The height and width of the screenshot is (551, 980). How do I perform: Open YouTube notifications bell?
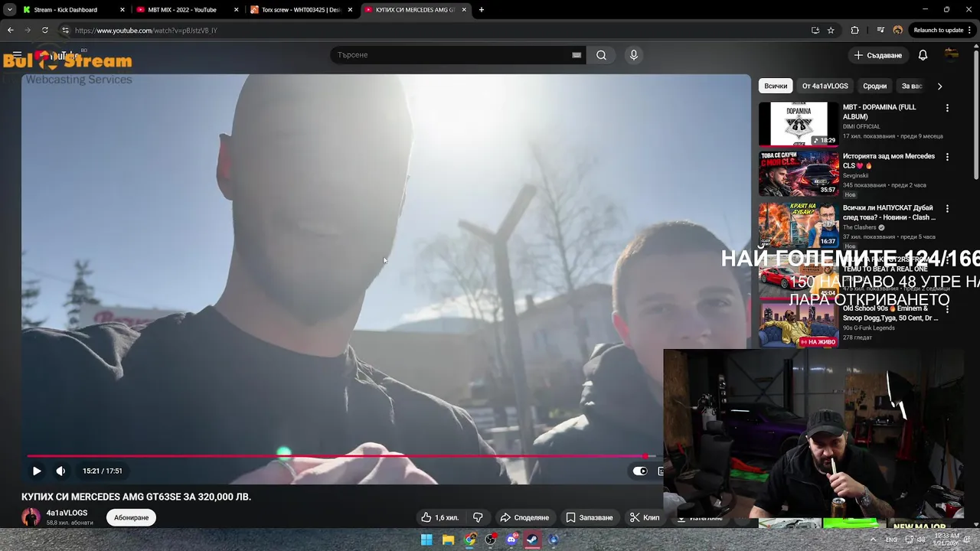(x=923, y=55)
